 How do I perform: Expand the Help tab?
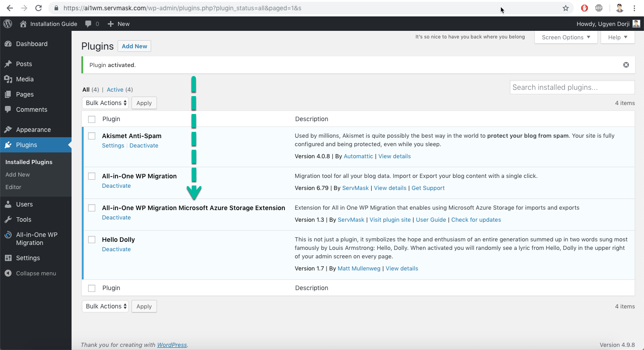[x=618, y=37]
